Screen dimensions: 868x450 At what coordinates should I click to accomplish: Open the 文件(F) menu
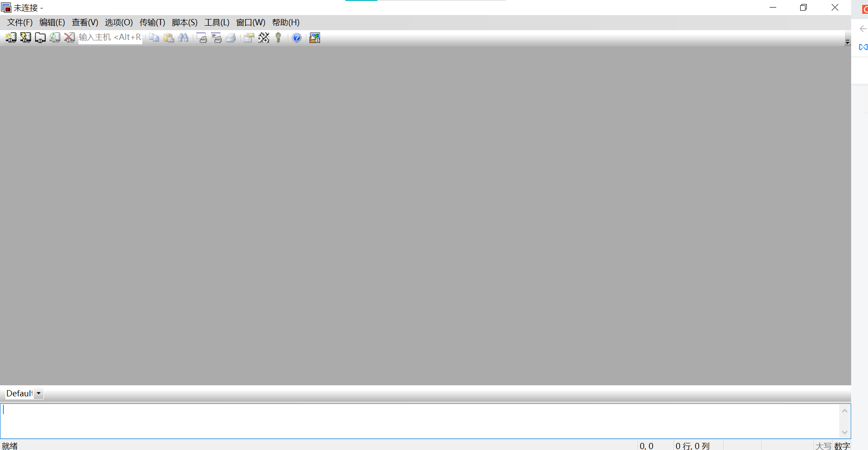20,23
